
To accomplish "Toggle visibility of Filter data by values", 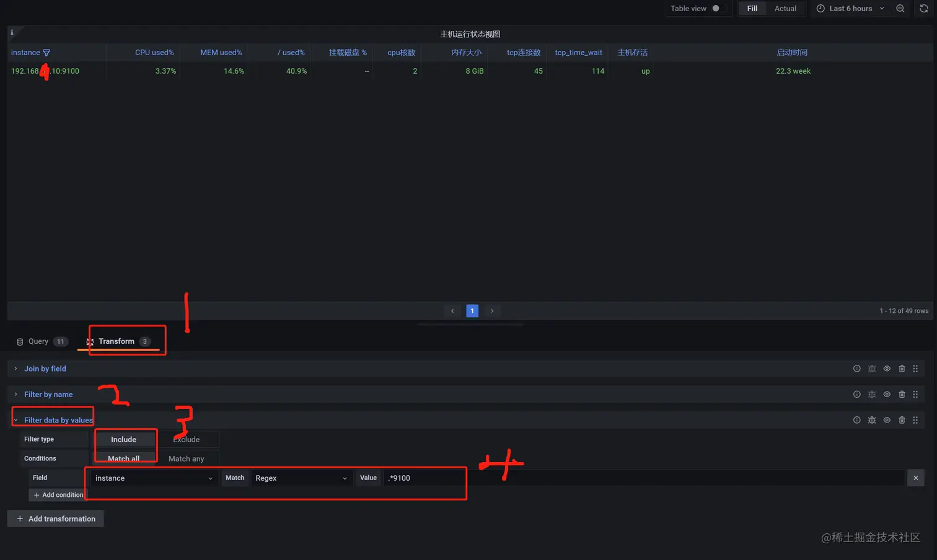I will [887, 420].
